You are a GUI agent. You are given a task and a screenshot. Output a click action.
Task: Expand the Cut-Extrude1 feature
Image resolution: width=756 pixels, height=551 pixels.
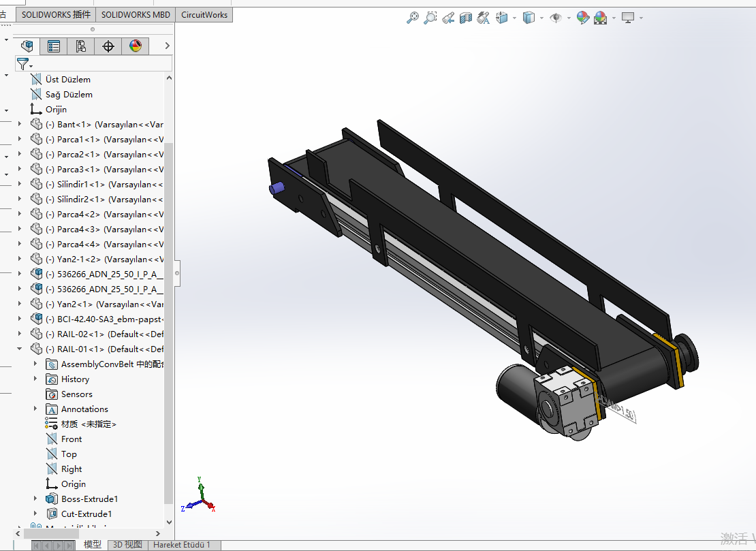tap(35, 514)
